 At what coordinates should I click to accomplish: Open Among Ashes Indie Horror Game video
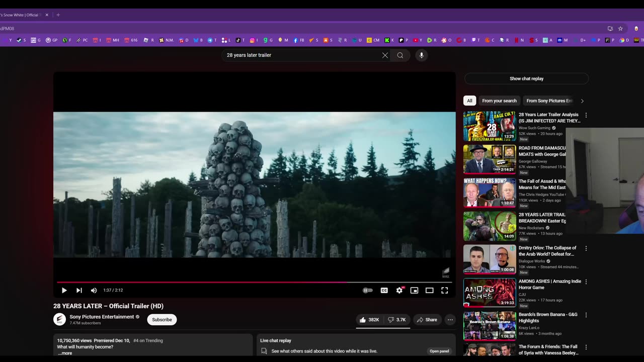(490, 293)
